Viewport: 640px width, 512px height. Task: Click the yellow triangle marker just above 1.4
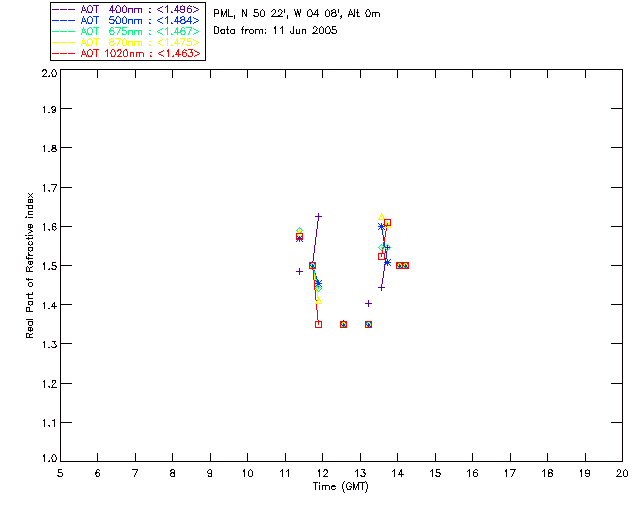(319, 301)
